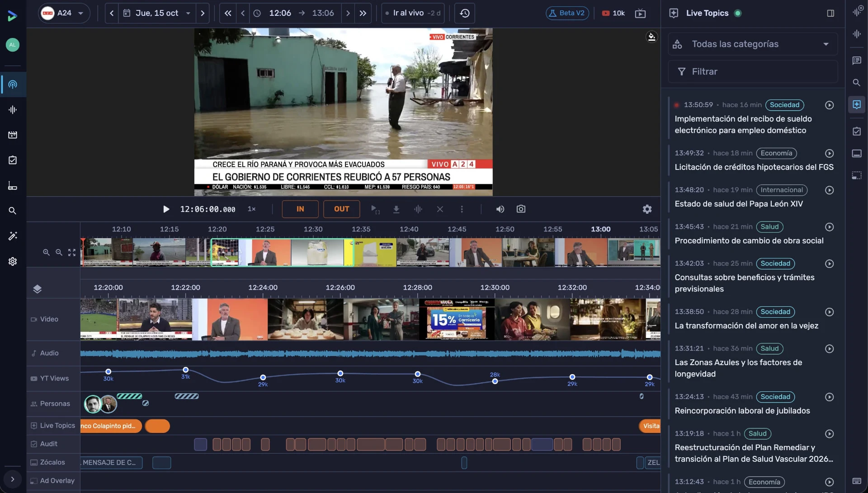This screenshot has height=493, width=868.
Task: Open the history clock icon
Action: tap(465, 13)
